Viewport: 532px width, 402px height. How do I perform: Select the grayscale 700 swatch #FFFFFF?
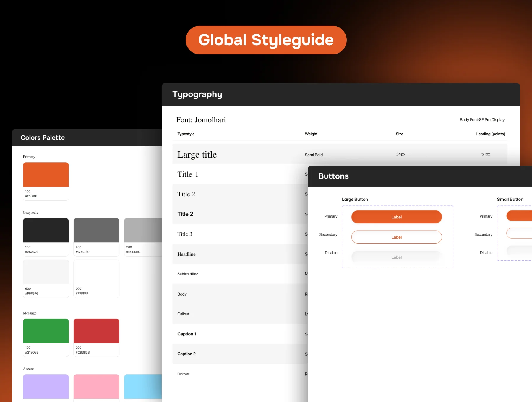[96, 279]
